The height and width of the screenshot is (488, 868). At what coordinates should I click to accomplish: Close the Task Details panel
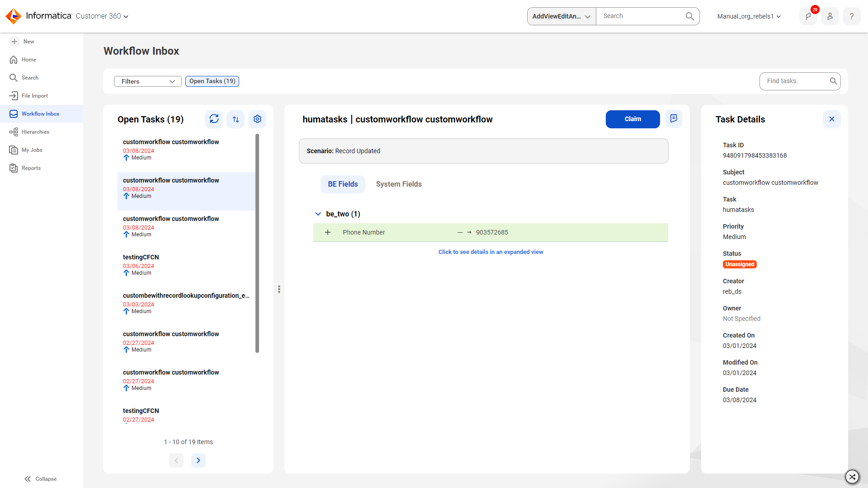pyautogui.click(x=832, y=119)
